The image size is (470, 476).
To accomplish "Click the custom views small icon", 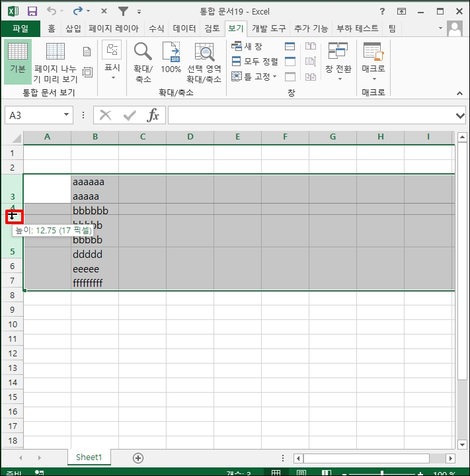I will point(87,72).
